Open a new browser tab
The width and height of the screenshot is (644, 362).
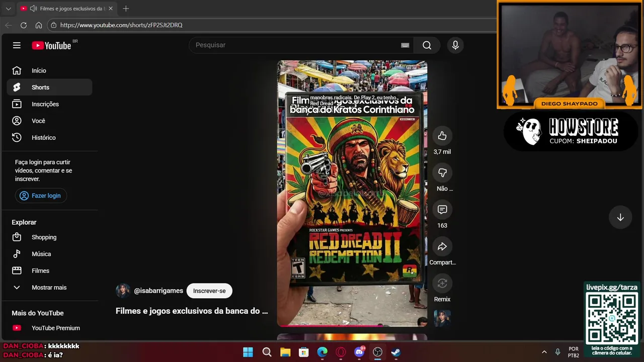126,9
